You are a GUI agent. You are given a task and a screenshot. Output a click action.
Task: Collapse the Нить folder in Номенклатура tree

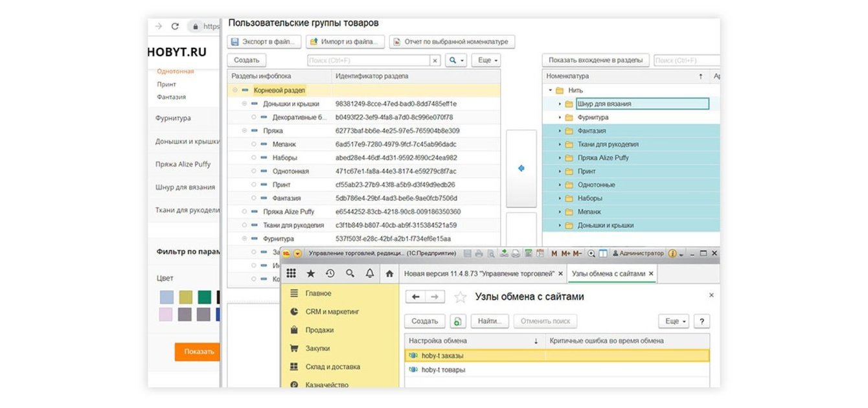(x=551, y=91)
